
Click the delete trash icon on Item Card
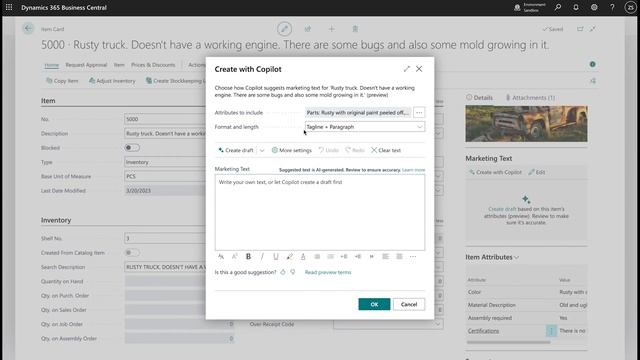355,29
